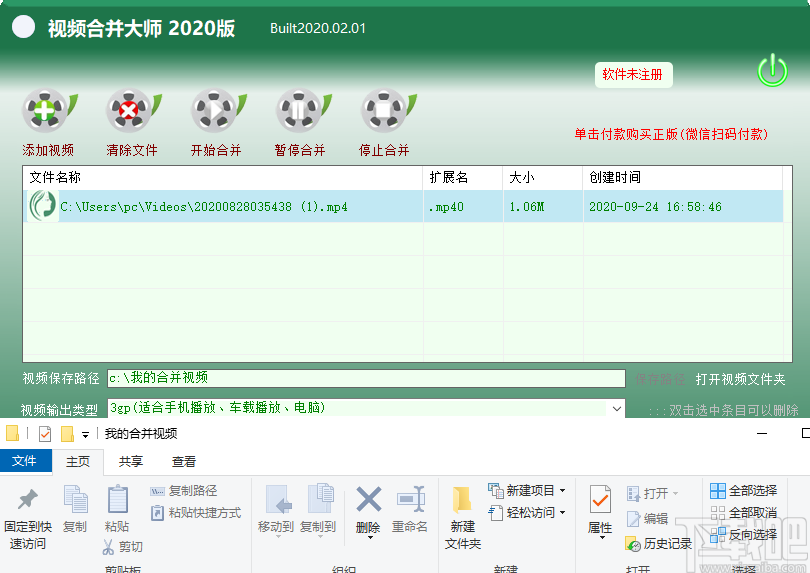Image resolution: width=810 pixels, height=573 pixels.
Task: Minimize the 我的合并视频 Explorer window
Action: tap(762, 433)
